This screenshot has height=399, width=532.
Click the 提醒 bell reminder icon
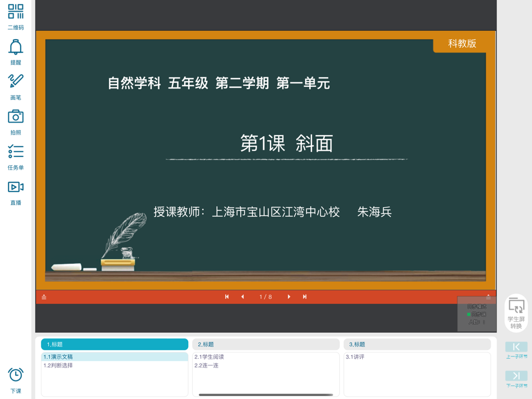[x=16, y=52]
